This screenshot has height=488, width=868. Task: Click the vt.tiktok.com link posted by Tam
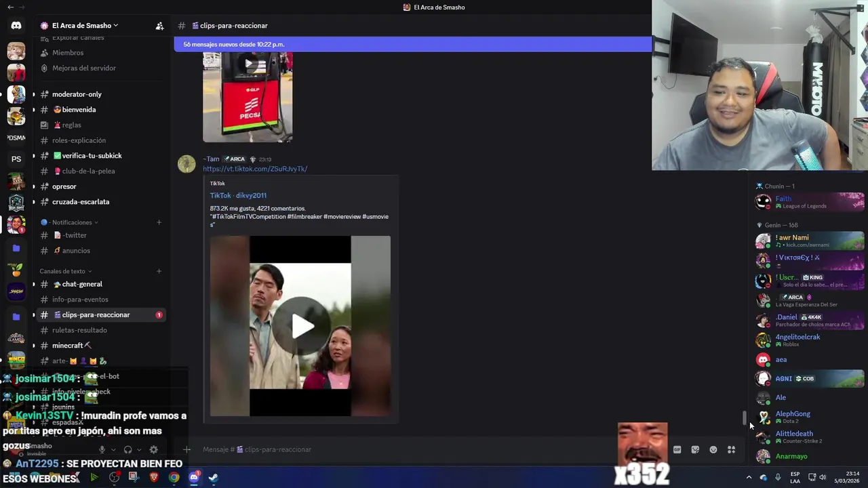point(255,169)
